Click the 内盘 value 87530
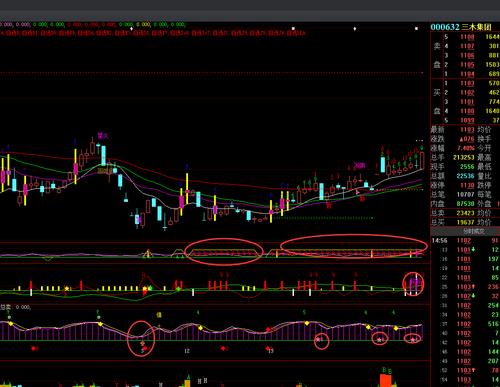Viewport: 500px width, 387px height. 465,204
